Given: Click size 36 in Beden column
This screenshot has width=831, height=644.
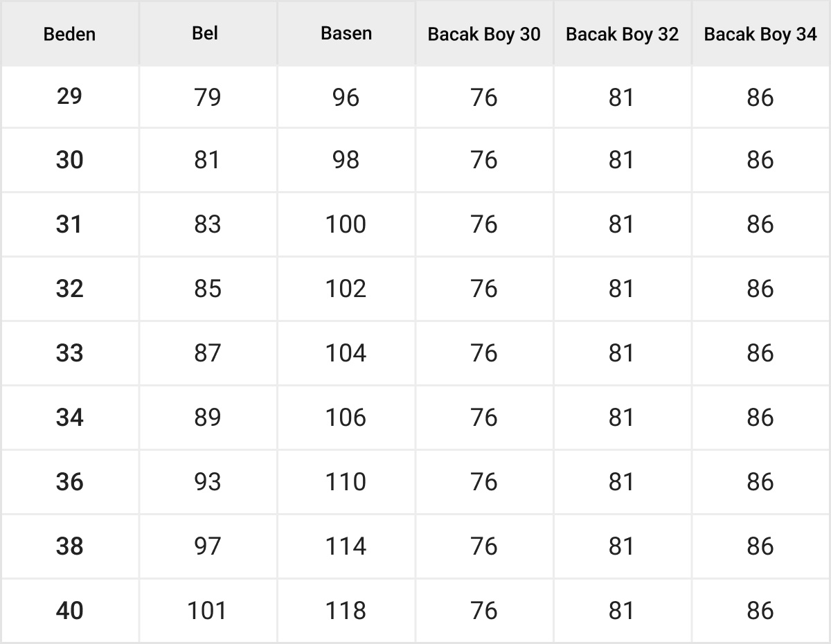Looking at the screenshot, I should (x=69, y=482).
